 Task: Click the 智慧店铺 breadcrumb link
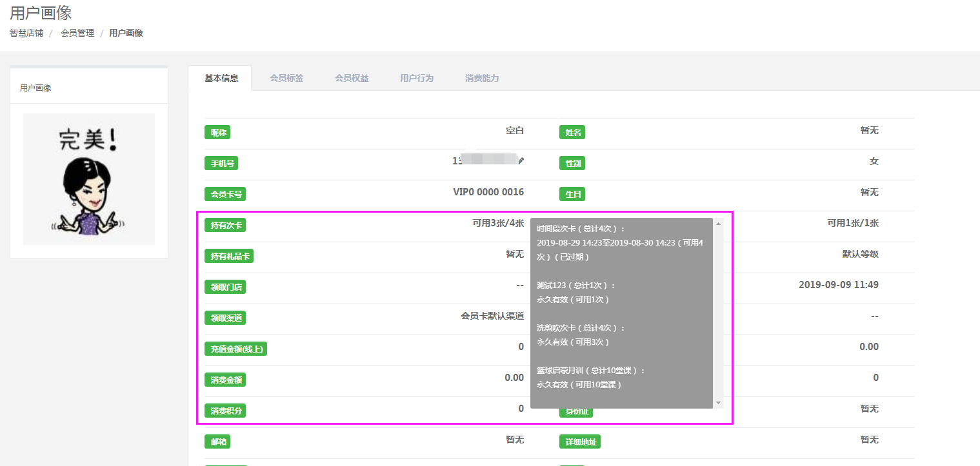(26, 33)
